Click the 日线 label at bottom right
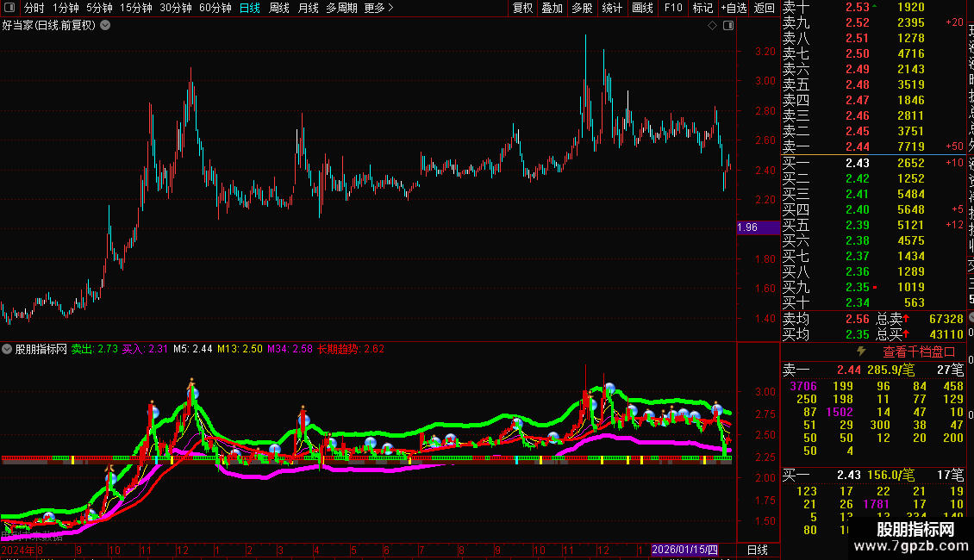The image size is (974, 560). 757,550
